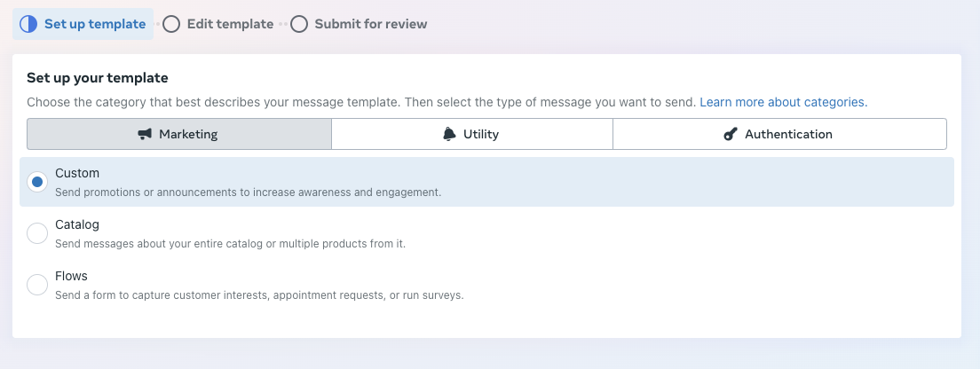This screenshot has height=369, width=980.
Task: Click the Set up your template heading
Action: coord(98,78)
